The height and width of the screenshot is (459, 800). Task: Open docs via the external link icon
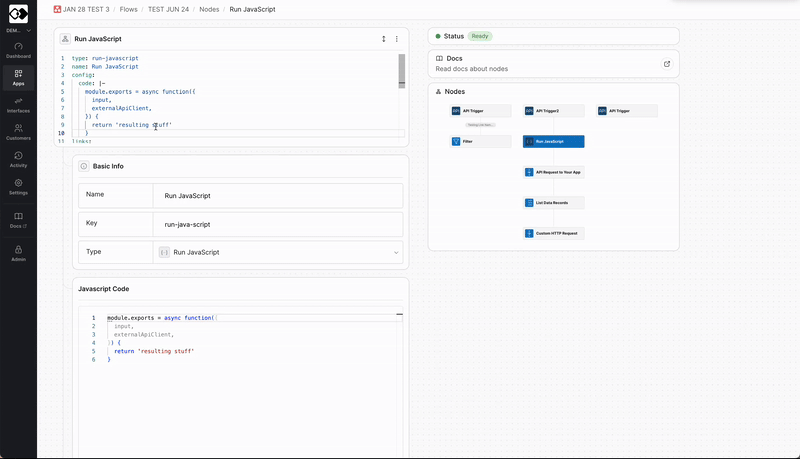[x=666, y=64]
